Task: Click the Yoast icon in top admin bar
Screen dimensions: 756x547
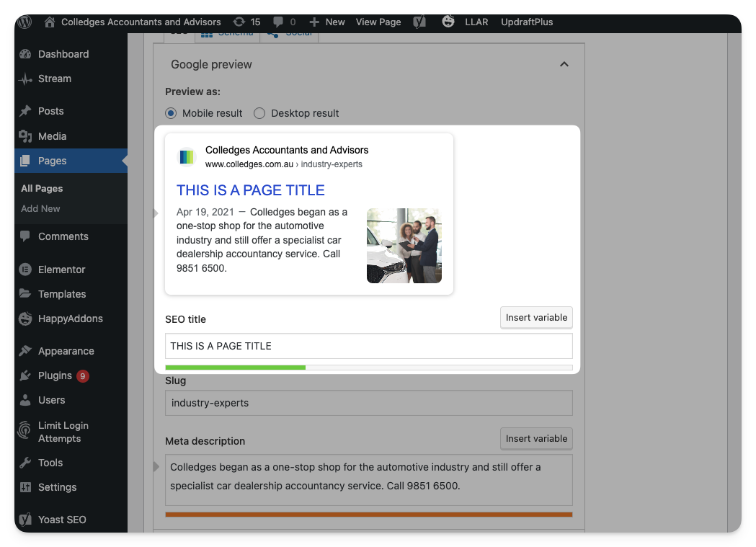Action: point(419,22)
